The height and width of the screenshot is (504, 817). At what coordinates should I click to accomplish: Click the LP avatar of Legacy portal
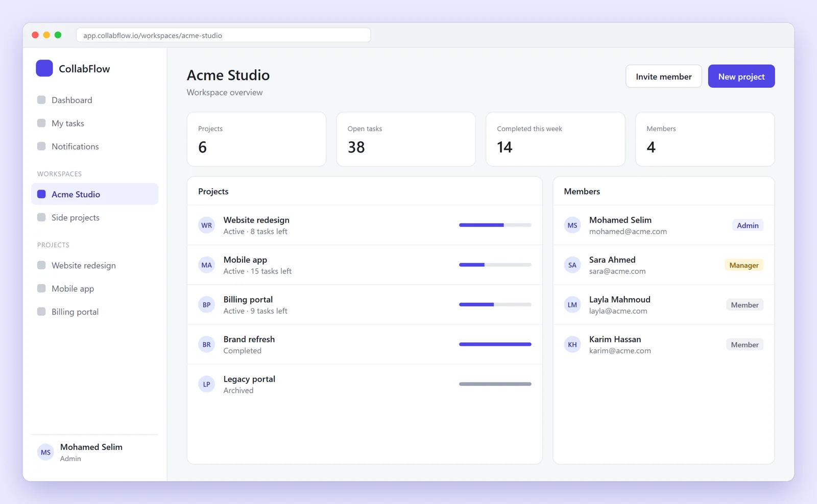pos(206,384)
